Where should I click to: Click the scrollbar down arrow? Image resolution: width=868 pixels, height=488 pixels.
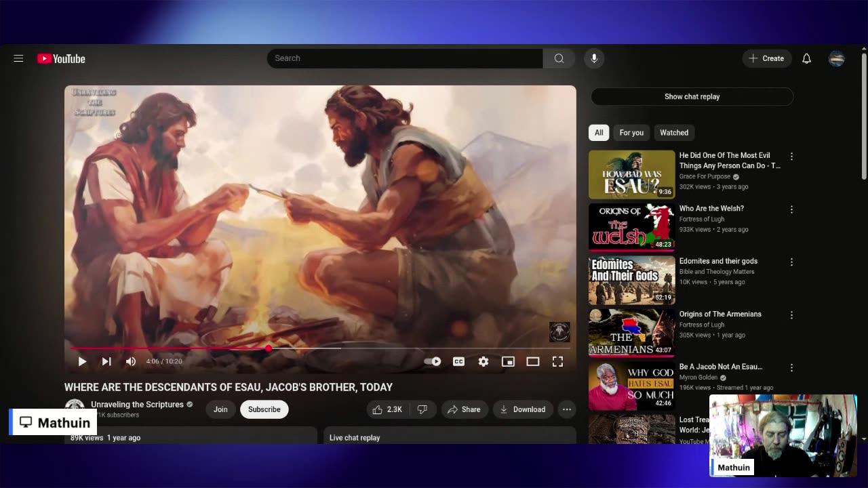863,439
